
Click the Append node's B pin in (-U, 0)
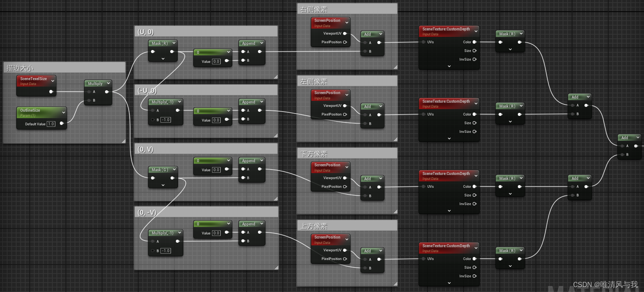[x=243, y=119]
